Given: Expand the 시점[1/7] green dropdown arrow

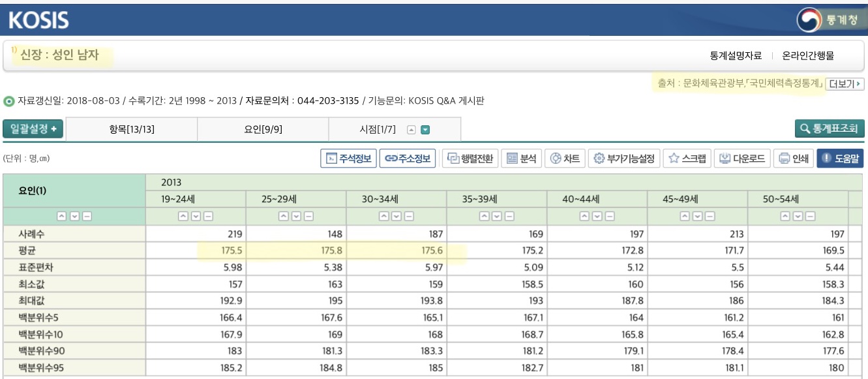Looking at the screenshot, I should pyautogui.click(x=426, y=129).
